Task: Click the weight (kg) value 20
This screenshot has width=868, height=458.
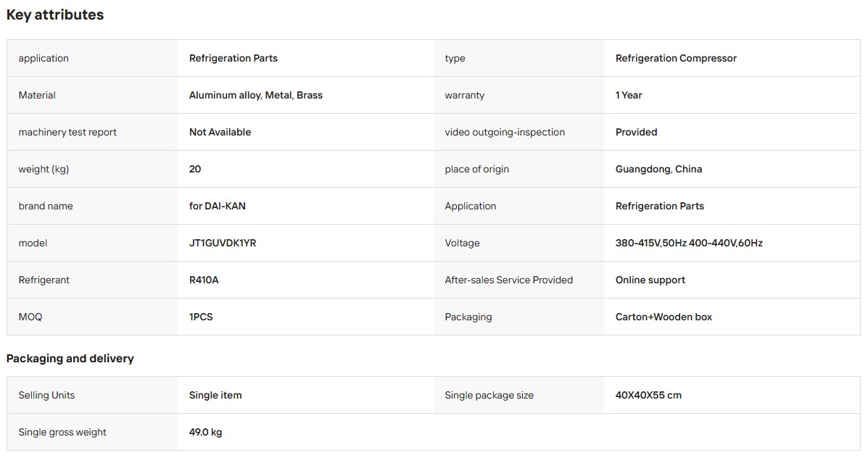Action: pos(195,170)
